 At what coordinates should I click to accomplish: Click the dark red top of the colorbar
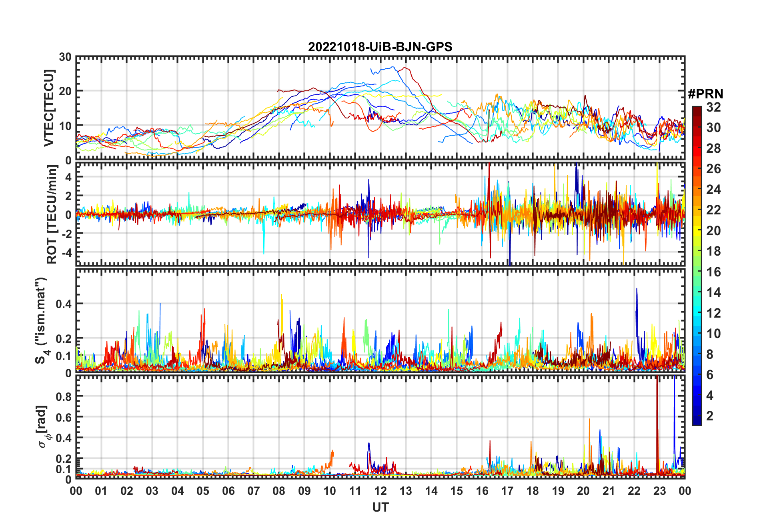click(697, 110)
